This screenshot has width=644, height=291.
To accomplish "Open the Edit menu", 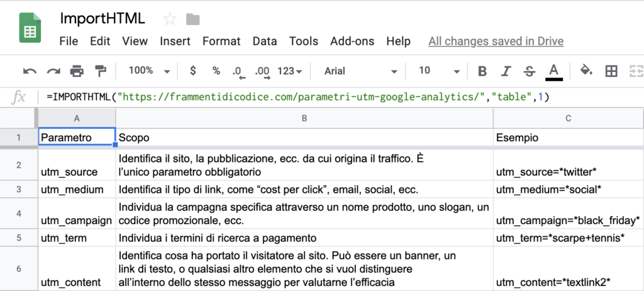I will point(100,41).
